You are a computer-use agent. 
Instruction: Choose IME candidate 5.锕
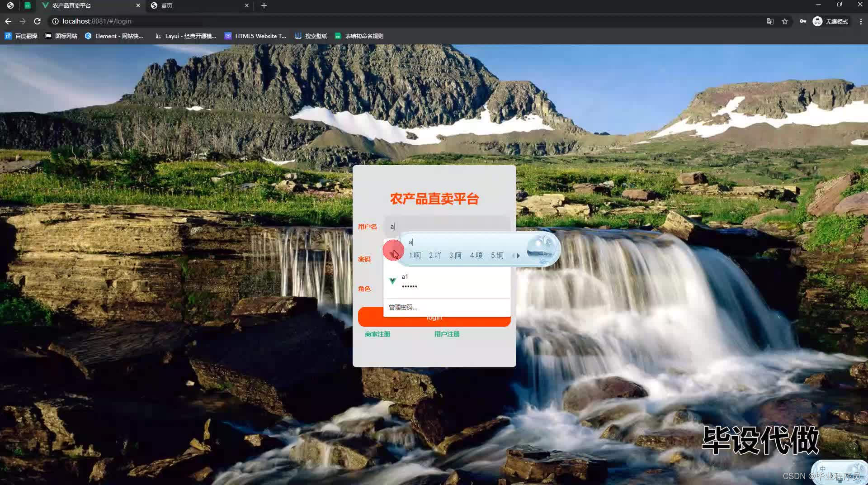click(497, 256)
